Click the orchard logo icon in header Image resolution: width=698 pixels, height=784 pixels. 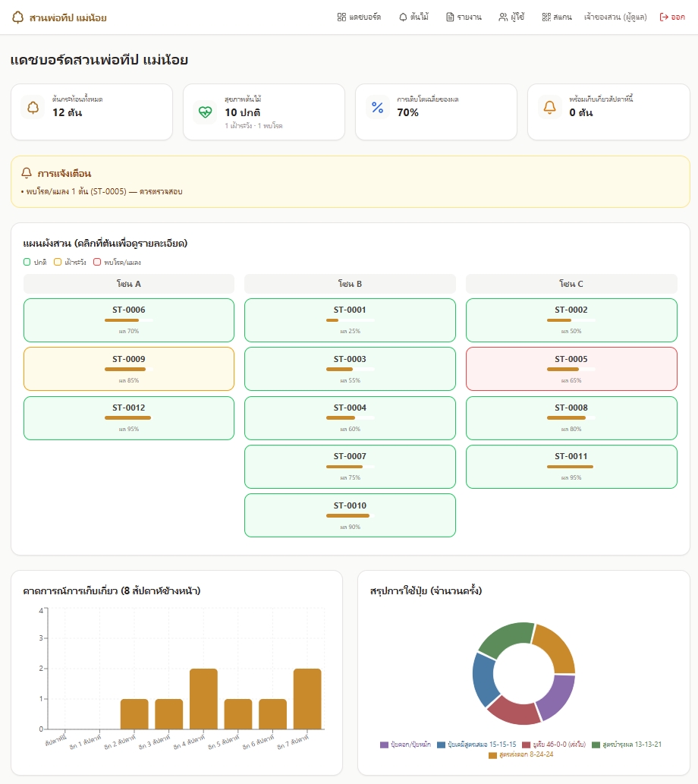coord(17,17)
